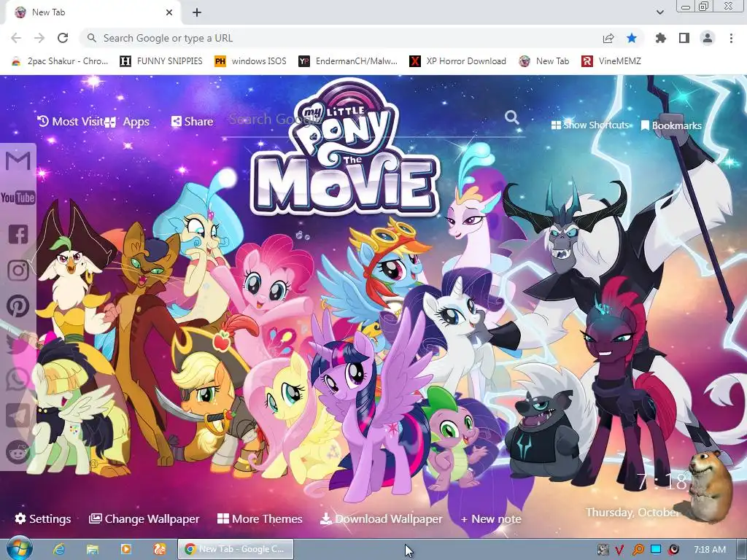Launch Internet Explorer from taskbar
The height and width of the screenshot is (560, 747).
59,549
